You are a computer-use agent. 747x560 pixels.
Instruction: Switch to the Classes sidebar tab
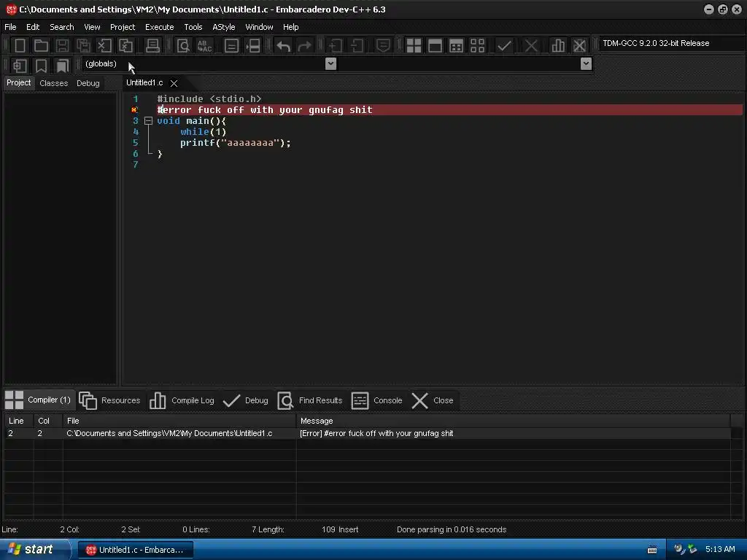point(54,83)
